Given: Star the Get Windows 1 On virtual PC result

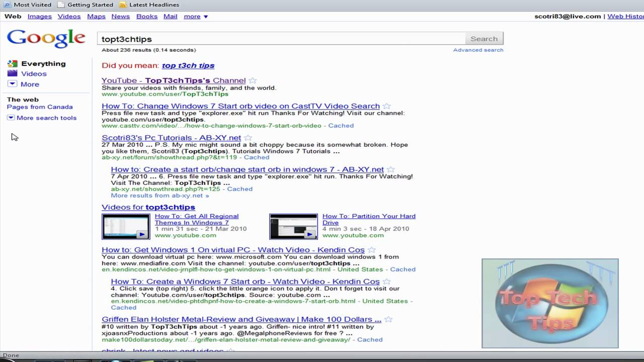Looking at the screenshot, I should (372, 250).
